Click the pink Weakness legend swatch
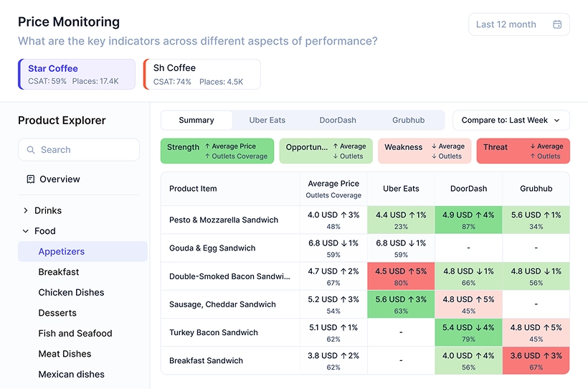588x389 pixels. tap(424, 151)
